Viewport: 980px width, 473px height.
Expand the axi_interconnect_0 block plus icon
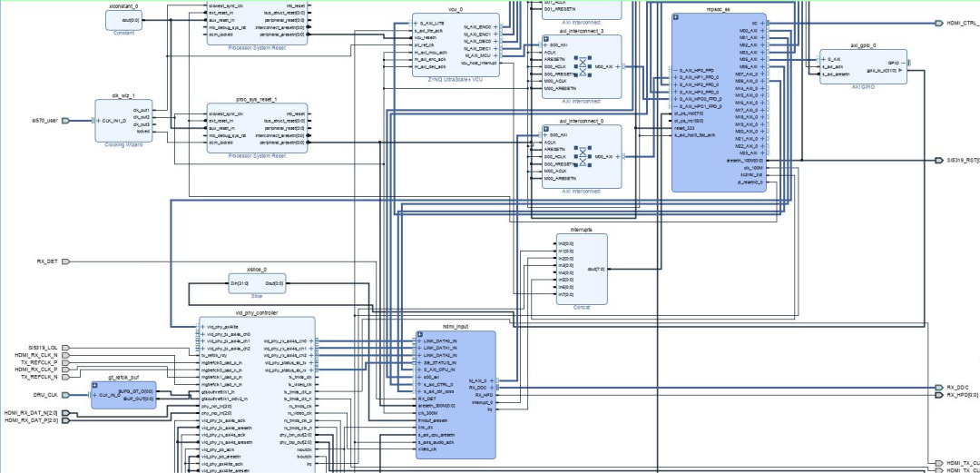[x=545, y=129]
